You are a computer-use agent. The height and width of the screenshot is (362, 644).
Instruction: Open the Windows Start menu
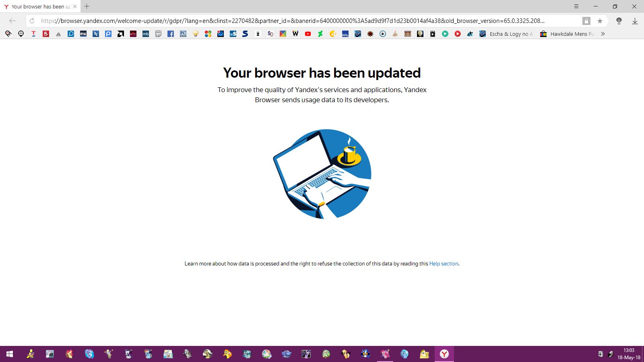(x=10, y=354)
